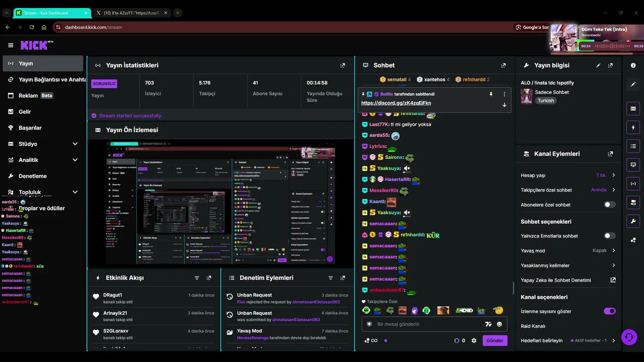
Task: Open pinned message three-dot options
Action: [x=504, y=94]
